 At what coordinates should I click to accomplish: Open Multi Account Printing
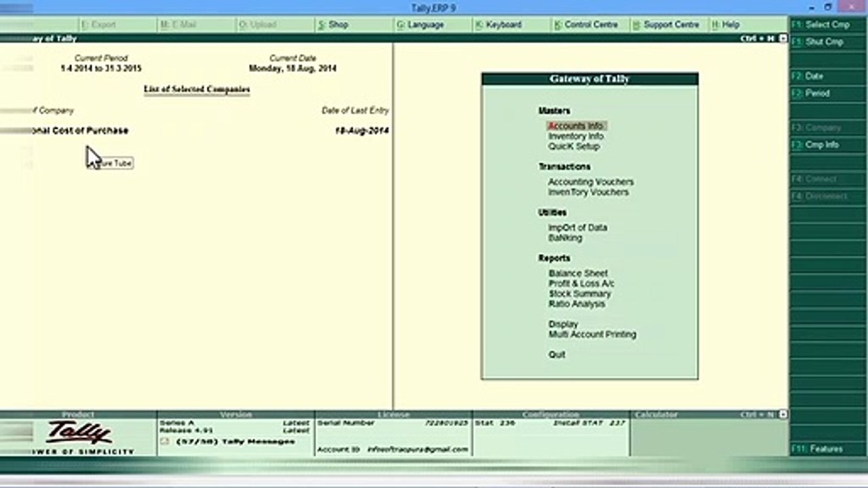tap(593, 334)
